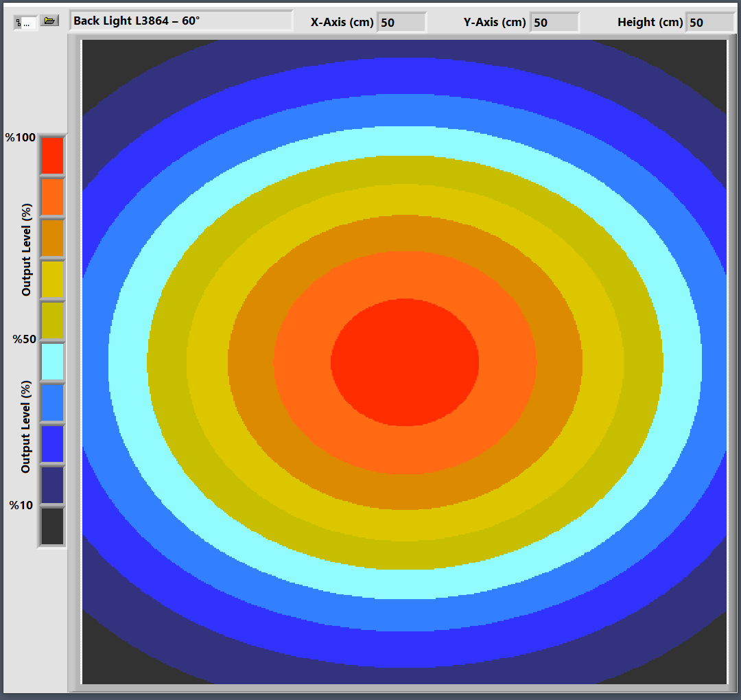Pick the dark amber legend swatch

[x=52, y=238]
